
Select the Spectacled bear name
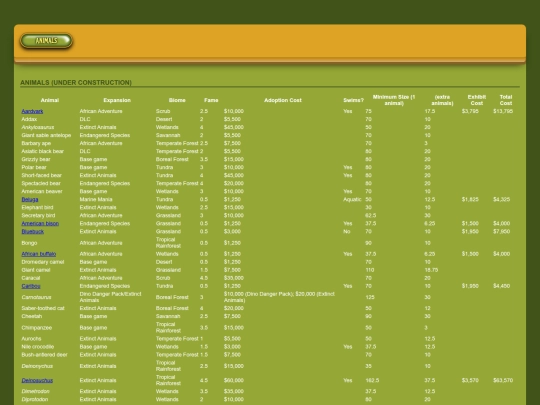41,184
